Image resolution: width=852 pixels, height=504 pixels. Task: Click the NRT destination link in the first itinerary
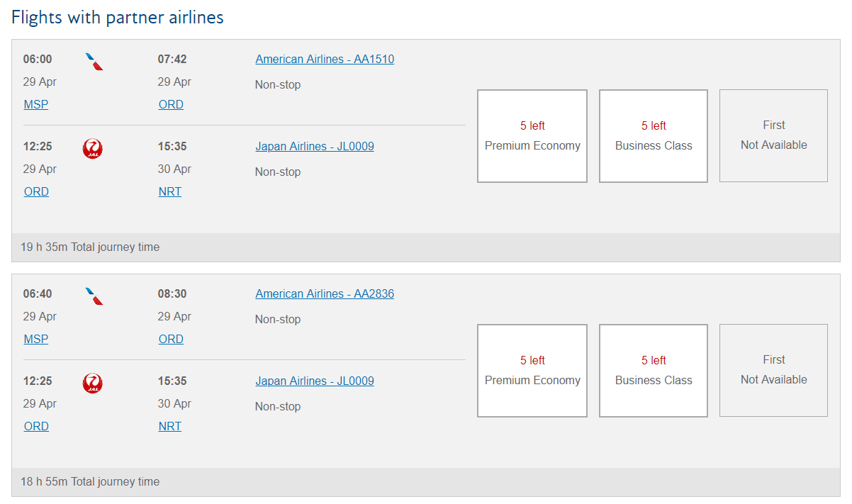coord(169,191)
